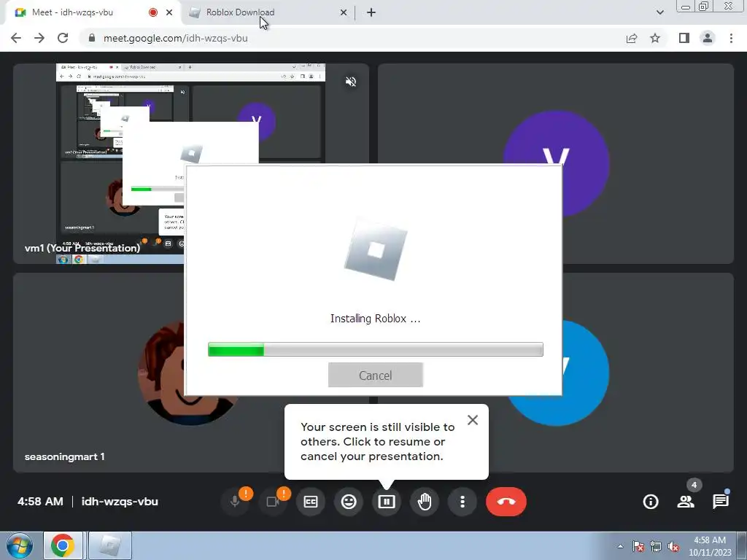
Task: Open the taskbar clock and date
Action: (710, 546)
